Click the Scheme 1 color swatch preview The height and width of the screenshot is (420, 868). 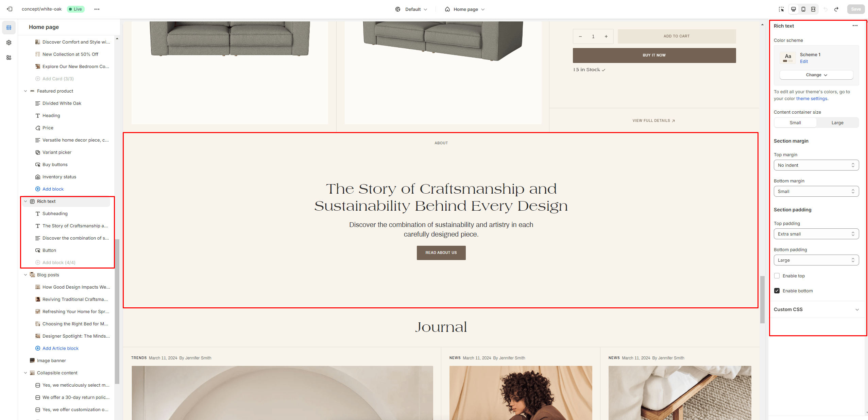coord(788,58)
